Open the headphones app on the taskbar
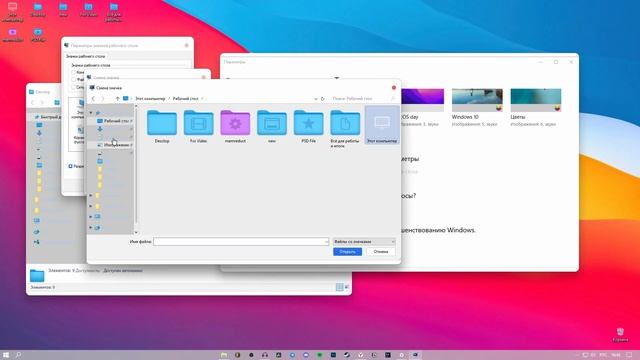The height and width of the screenshot is (360, 640). click(x=265, y=355)
